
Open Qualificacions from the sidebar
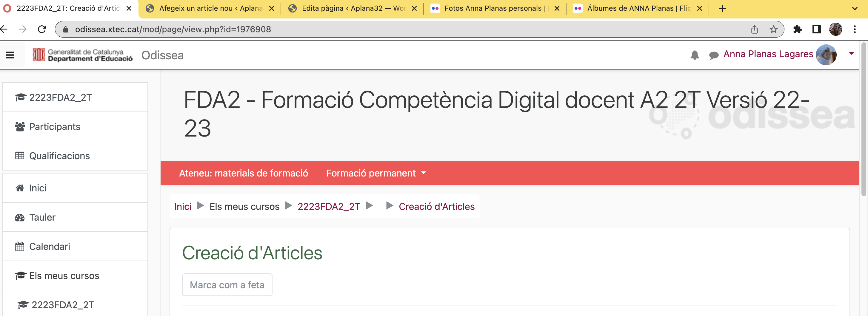tap(59, 156)
